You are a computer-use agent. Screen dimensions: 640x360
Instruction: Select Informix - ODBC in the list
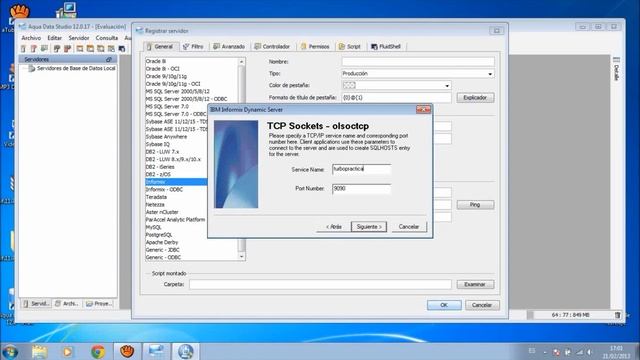pos(164,189)
